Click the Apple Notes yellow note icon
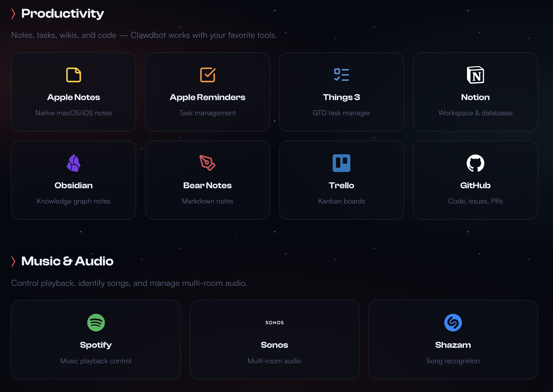The height and width of the screenshot is (392, 553). tap(74, 75)
